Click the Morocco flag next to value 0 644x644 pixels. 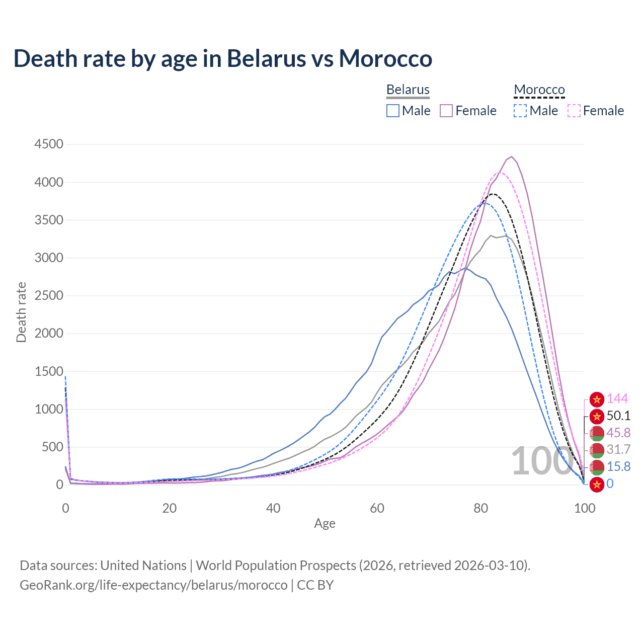[597, 484]
